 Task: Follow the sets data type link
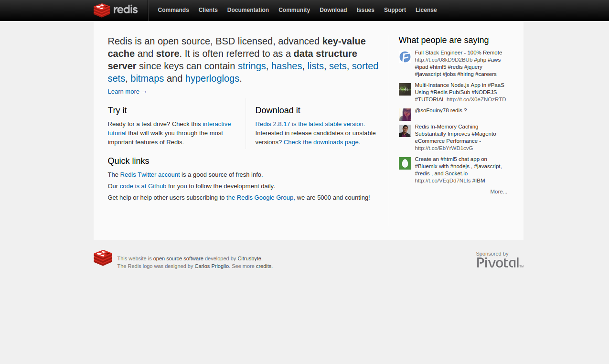pyautogui.click(x=338, y=66)
